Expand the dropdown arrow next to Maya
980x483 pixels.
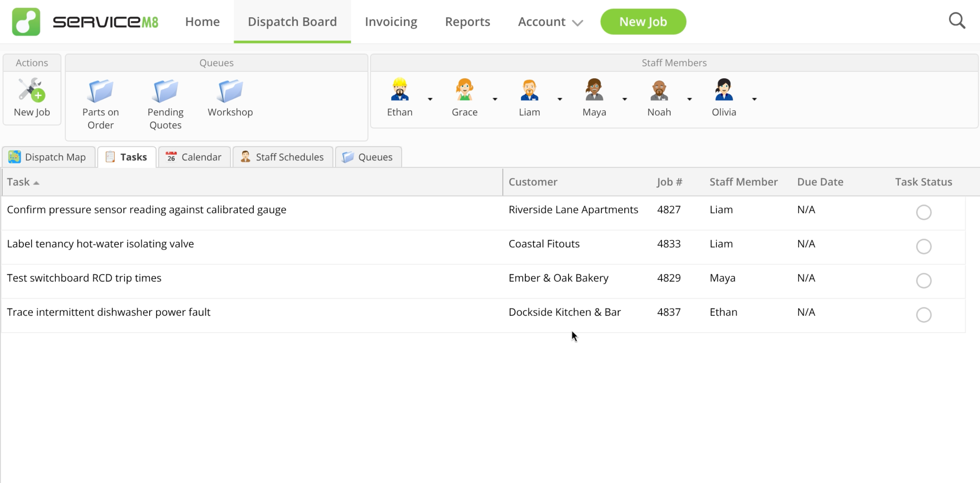[x=624, y=99]
